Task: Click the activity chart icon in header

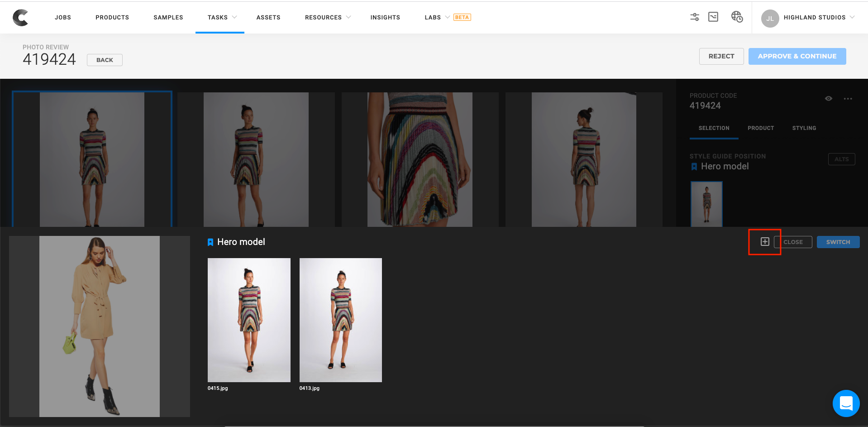Action: click(713, 17)
